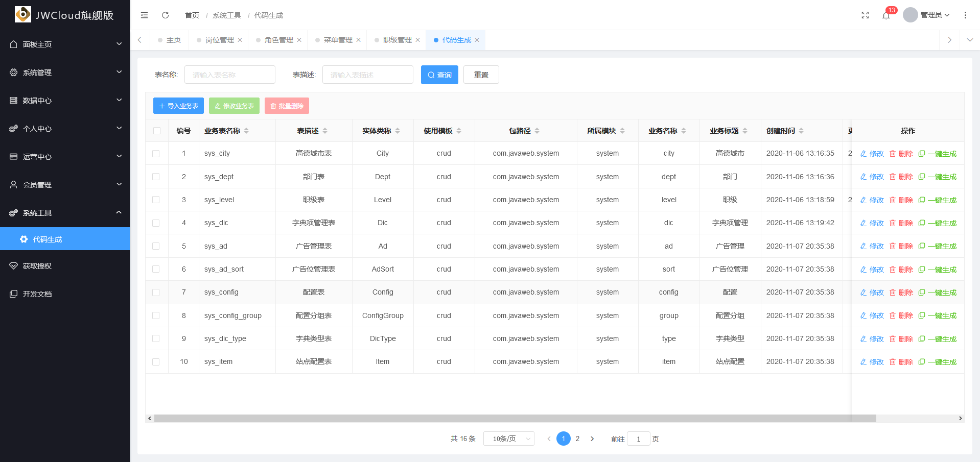
Task: Open the vertical three-dot more menu
Action: click(965, 15)
